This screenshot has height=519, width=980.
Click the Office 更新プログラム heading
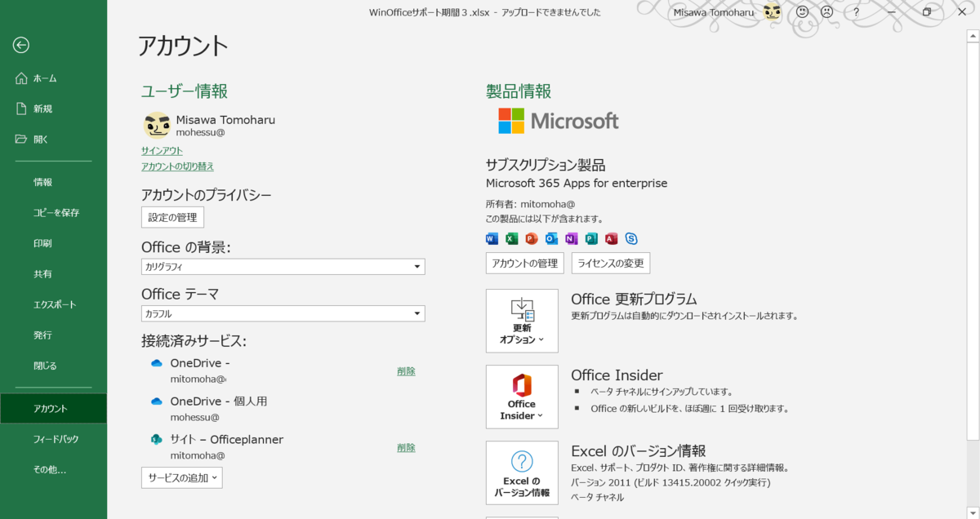(x=634, y=299)
